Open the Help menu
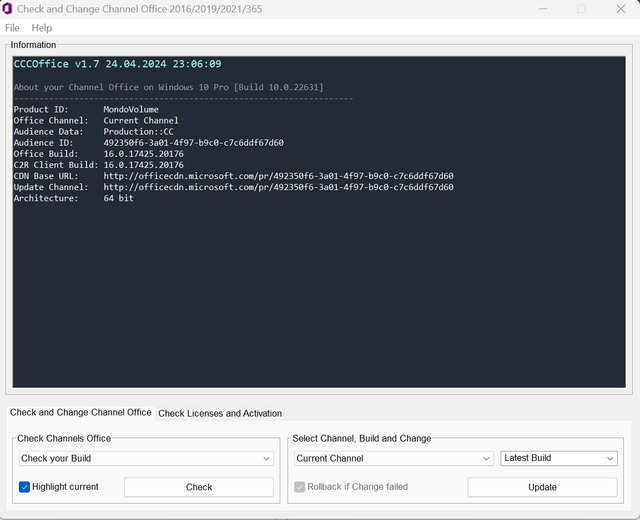The width and height of the screenshot is (640, 520). pos(42,28)
